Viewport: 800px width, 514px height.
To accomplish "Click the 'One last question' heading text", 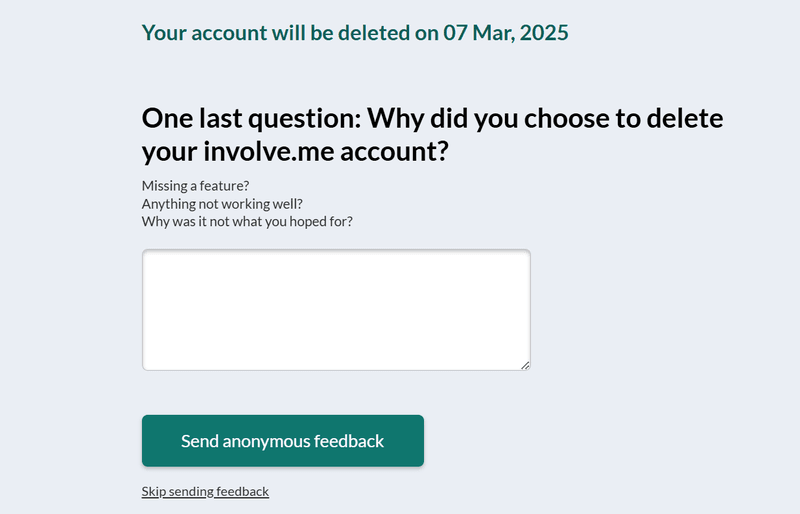I will tap(252, 119).
